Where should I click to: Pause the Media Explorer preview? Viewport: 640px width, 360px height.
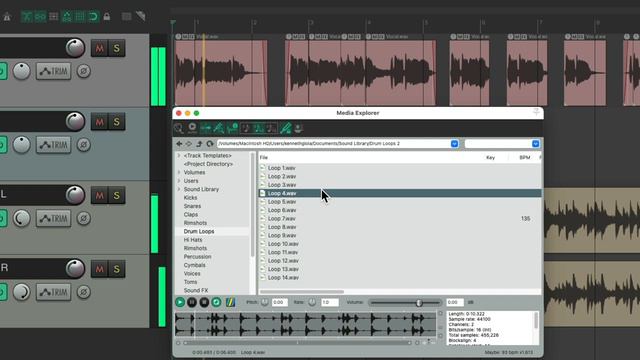point(192,302)
